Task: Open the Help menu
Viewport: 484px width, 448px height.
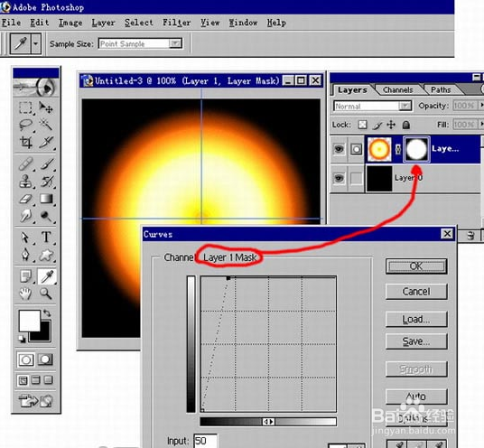Action: (x=276, y=23)
